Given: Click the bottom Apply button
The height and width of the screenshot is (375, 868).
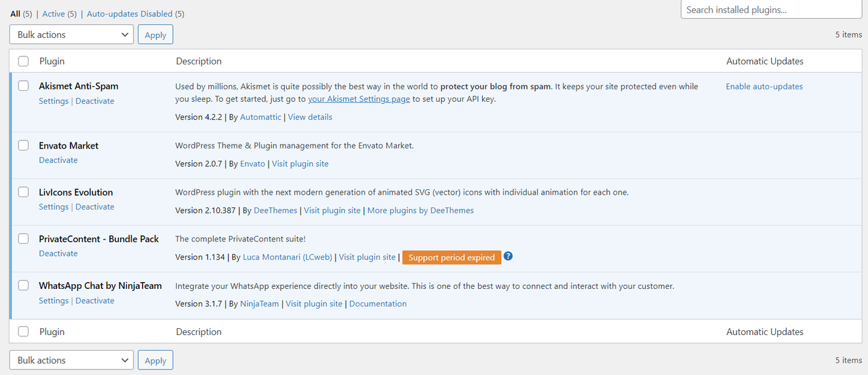Looking at the screenshot, I should coord(155,360).
